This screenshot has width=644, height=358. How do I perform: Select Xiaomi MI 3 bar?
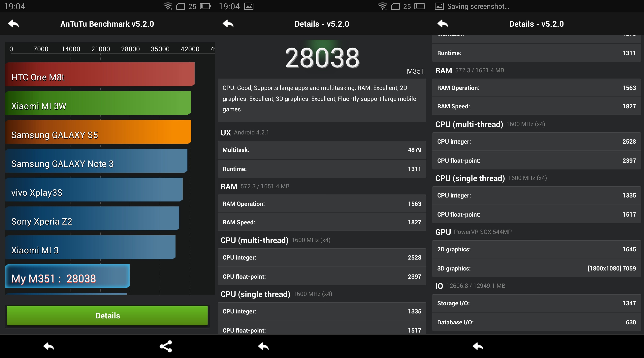click(90, 247)
